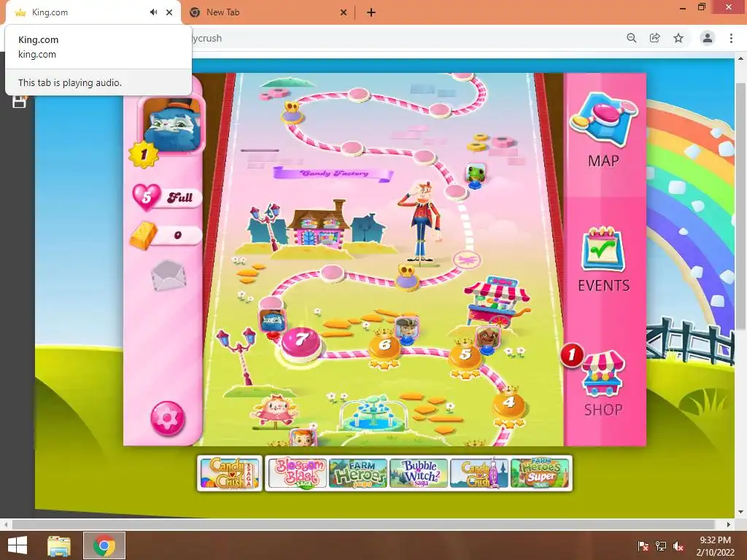Click the pink settings gear button
Screen dimensions: 747x560
click(x=167, y=418)
